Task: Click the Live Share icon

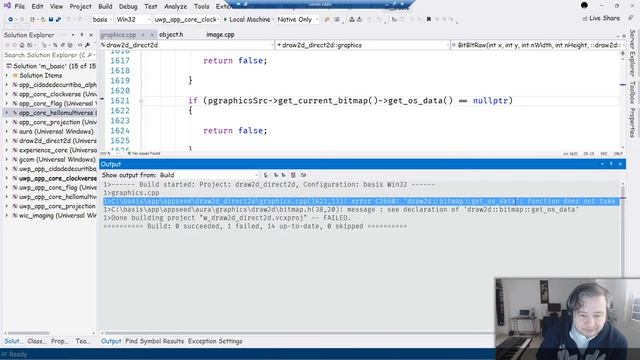Action: [584, 19]
